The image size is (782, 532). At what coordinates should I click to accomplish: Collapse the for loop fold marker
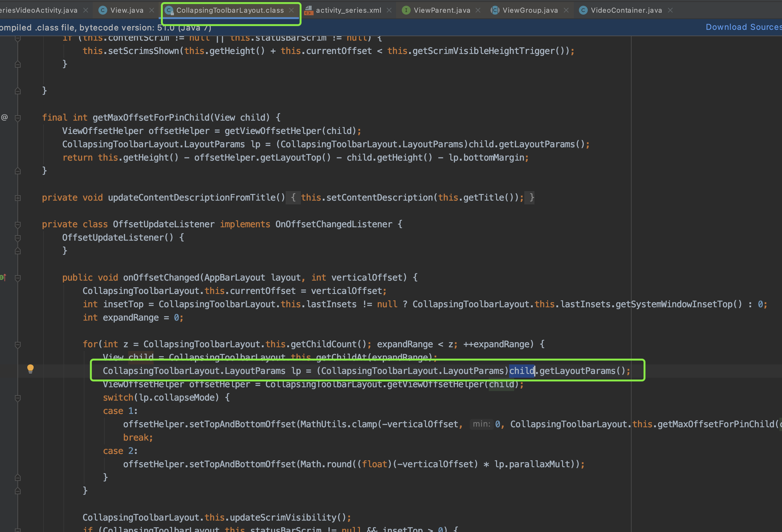coord(18,345)
